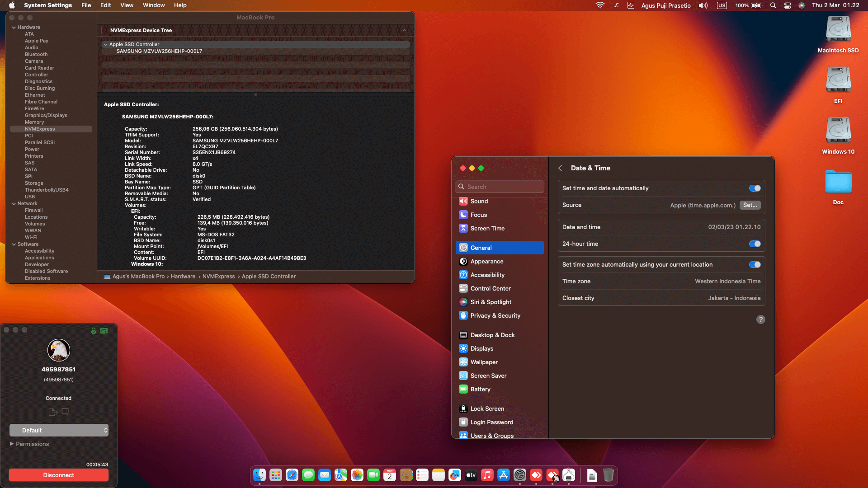Open the Edit menu in menu bar
868x488 pixels.
coord(105,5)
